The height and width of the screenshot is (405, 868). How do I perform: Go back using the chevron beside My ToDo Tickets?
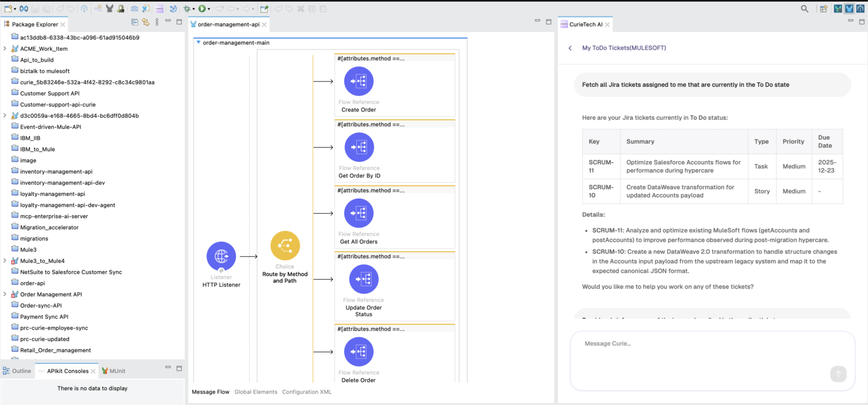click(570, 48)
